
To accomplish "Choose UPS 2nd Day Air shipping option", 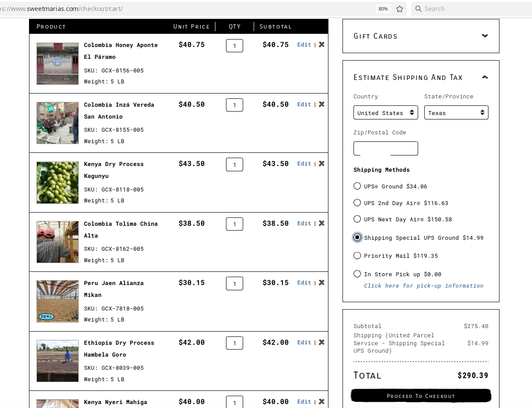I will coord(357,203).
